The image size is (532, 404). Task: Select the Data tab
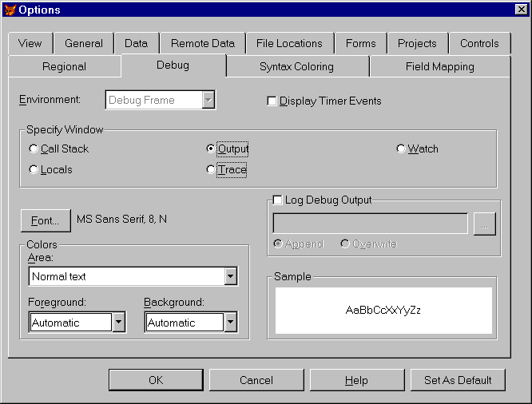(137, 43)
